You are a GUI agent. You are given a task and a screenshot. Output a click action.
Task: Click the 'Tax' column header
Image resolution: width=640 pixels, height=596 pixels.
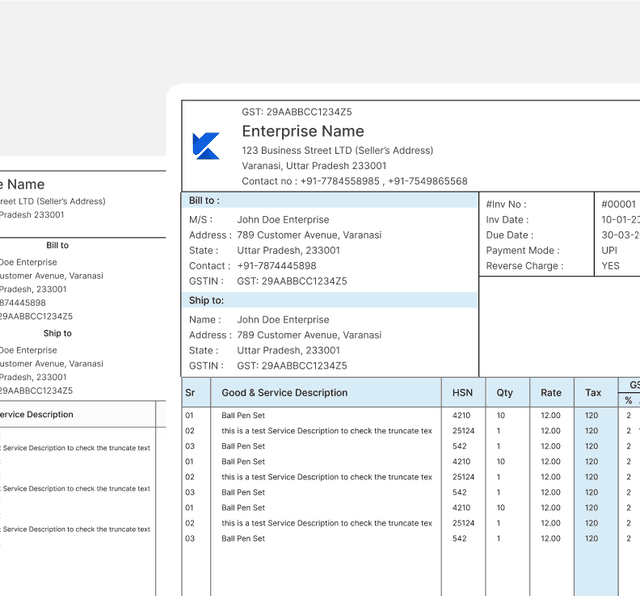click(x=593, y=393)
